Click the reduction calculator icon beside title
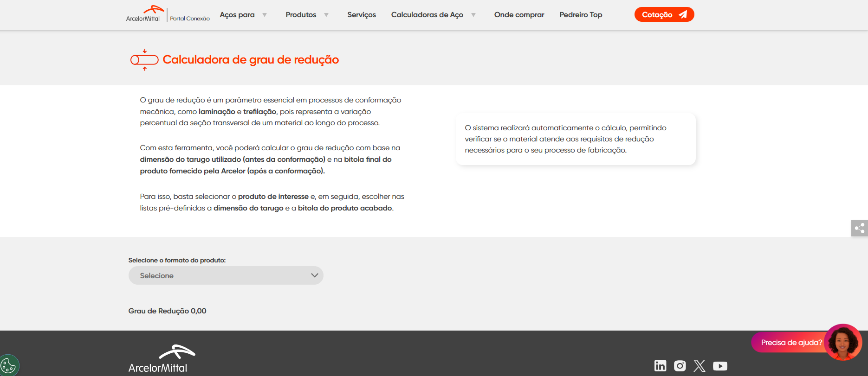The width and height of the screenshot is (868, 376). 144,60
